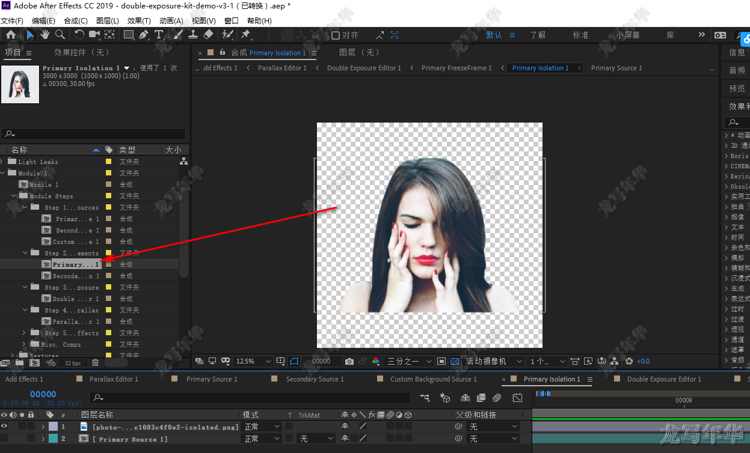Click project thumbnail of woman portrait

20,84
